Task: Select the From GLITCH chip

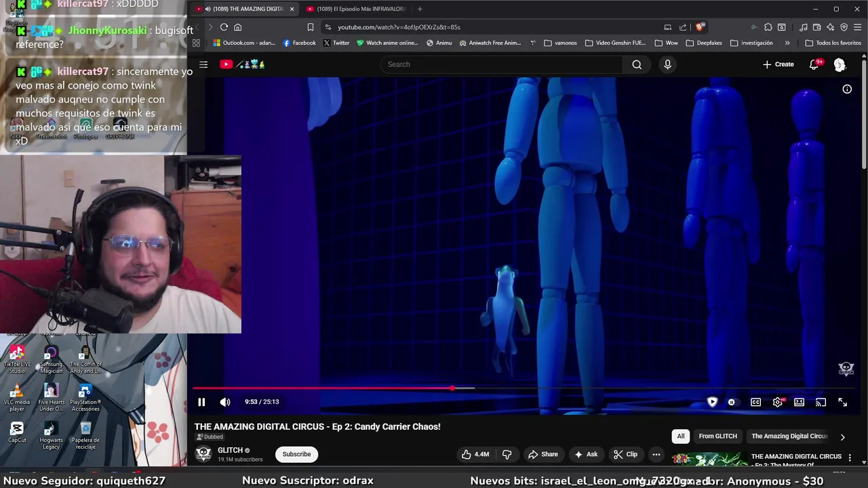Action: tap(717, 436)
